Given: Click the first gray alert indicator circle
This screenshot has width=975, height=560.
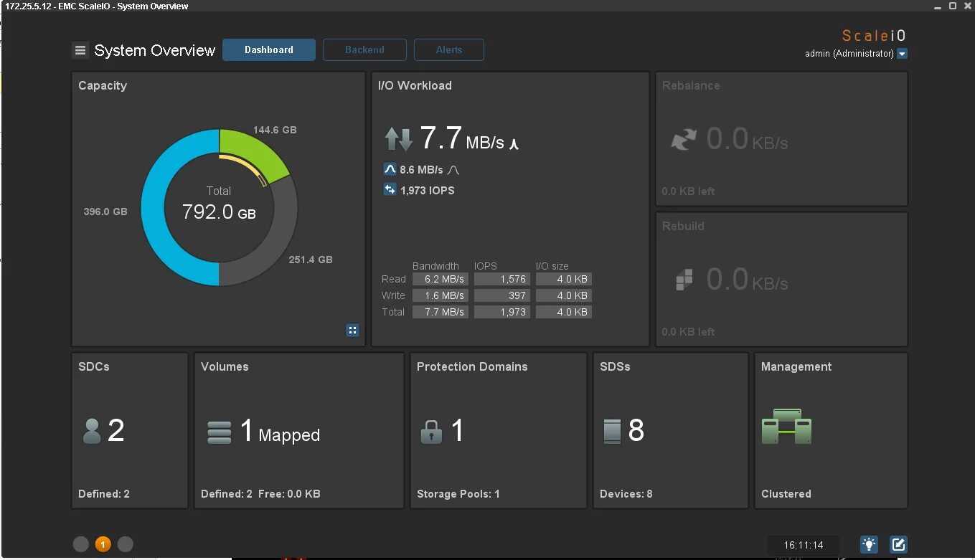Looking at the screenshot, I should point(80,544).
